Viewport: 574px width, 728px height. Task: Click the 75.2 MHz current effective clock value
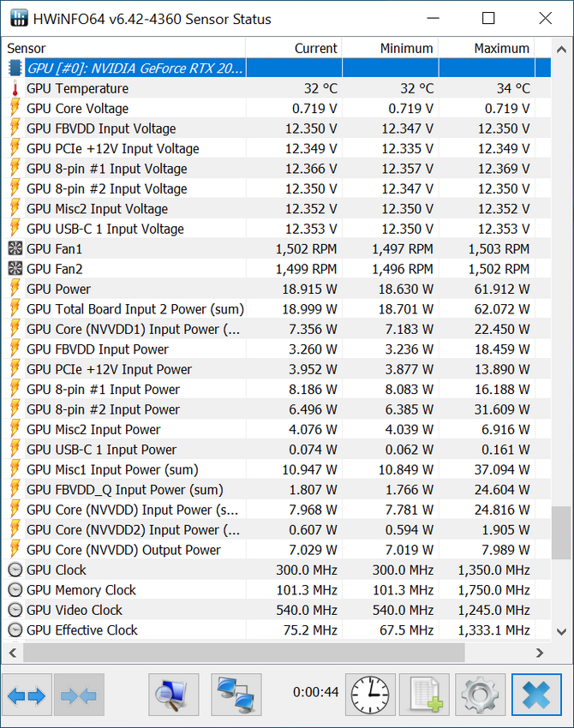click(x=311, y=630)
